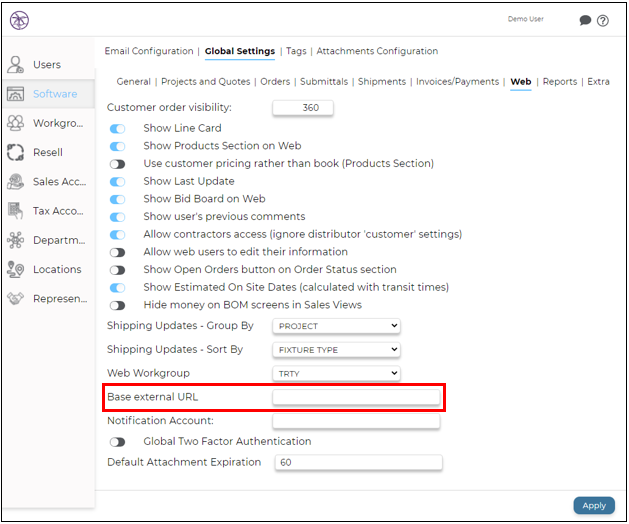Click the Representatives handshake icon
Image resolution: width=629 pixels, height=524 pixels.
15,299
